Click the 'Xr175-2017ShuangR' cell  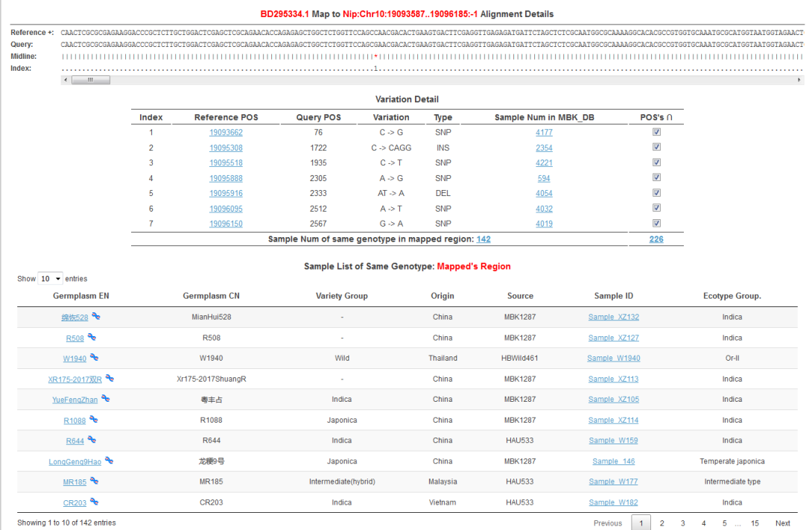point(212,379)
